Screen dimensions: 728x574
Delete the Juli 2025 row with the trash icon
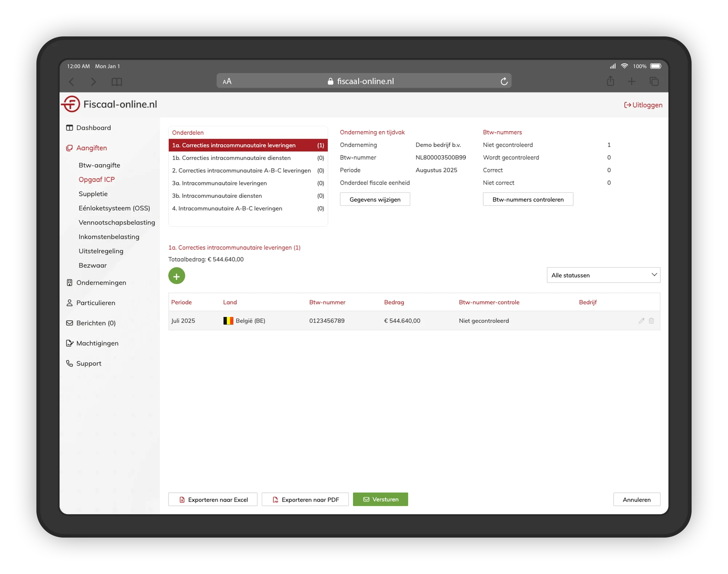click(652, 321)
